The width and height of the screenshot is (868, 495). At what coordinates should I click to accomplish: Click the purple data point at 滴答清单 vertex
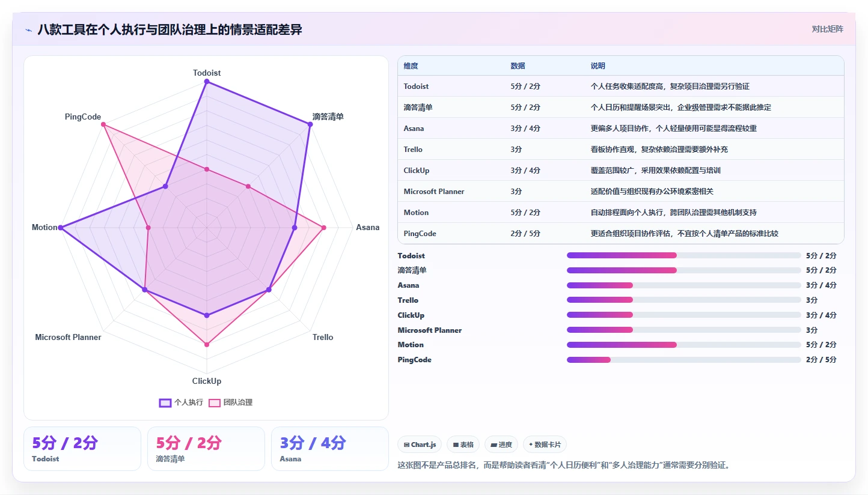[x=310, y=124]
